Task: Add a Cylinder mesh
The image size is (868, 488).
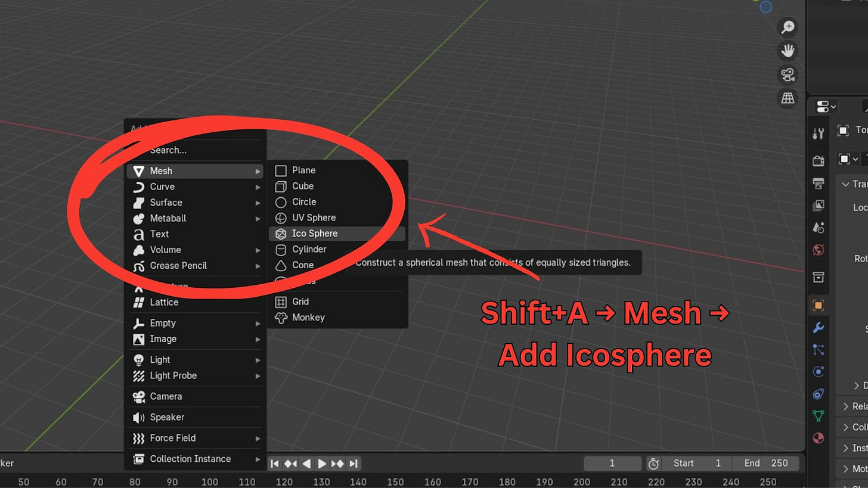Action: tap(337, 249)
